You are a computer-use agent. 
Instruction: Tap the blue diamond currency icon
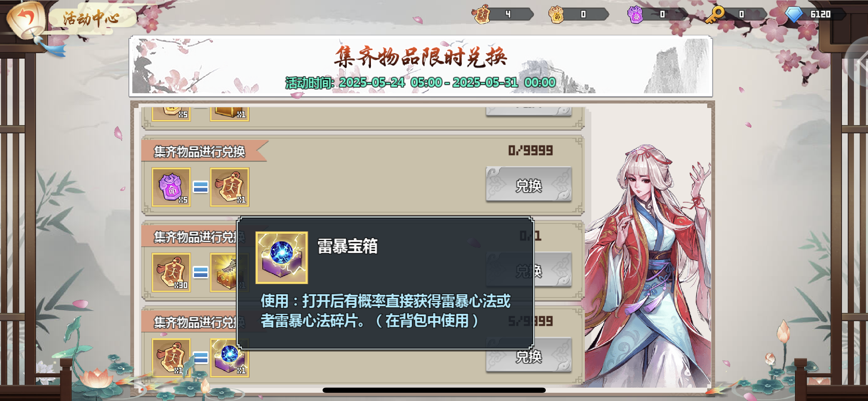tap(794, 14)
